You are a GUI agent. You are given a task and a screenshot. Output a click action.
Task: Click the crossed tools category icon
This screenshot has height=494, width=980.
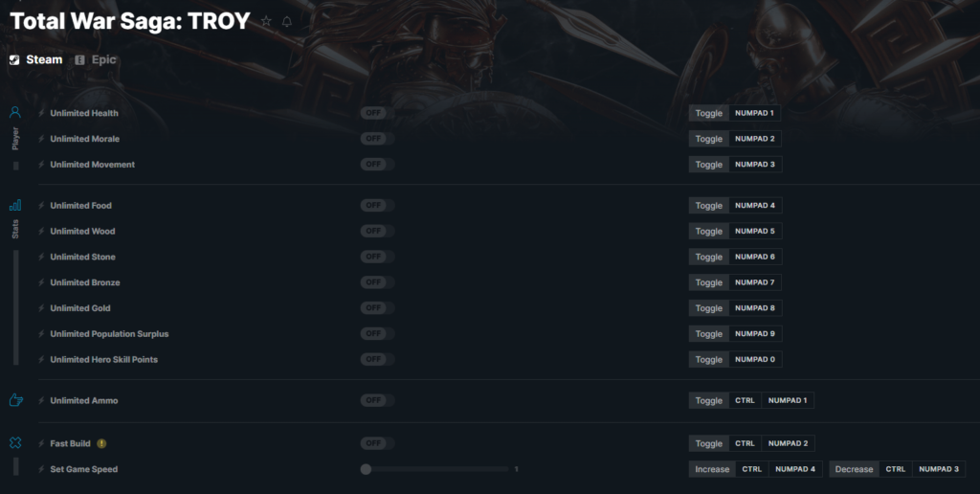[x=15, y=442]
